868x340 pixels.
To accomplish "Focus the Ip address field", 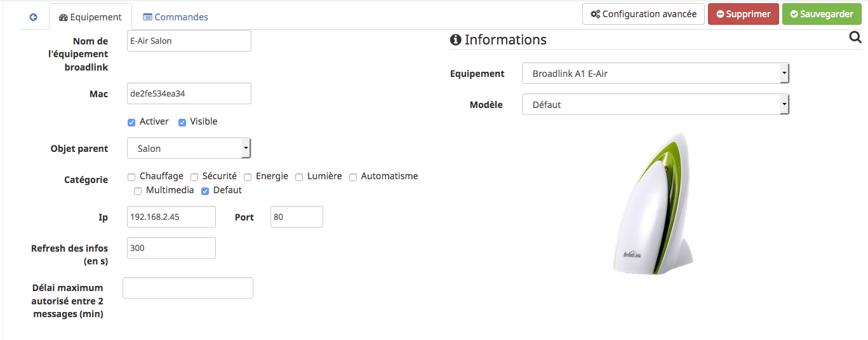I will pyautogui.click(x=171, y=217).
